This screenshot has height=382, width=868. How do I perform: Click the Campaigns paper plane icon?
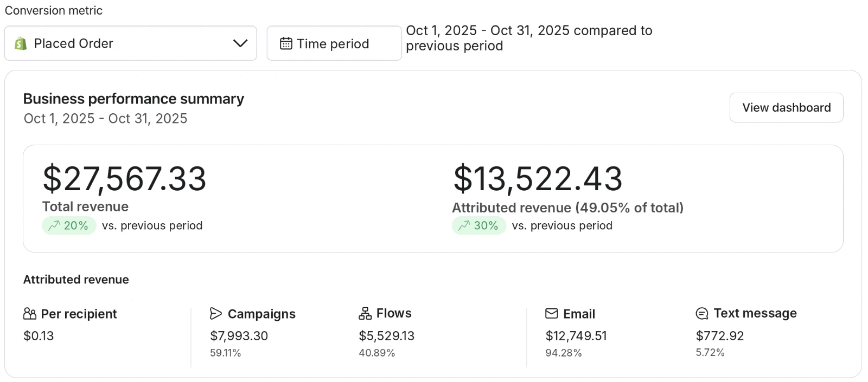[216, 314]
